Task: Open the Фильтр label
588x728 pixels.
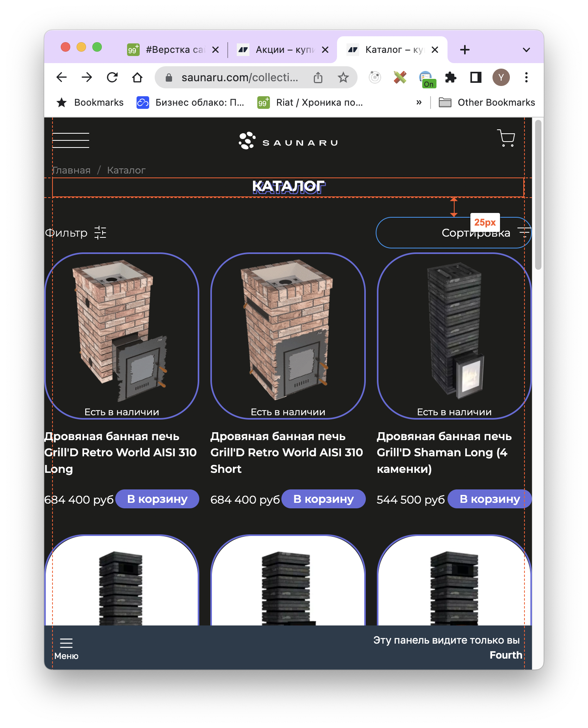Action: point(66,233)
